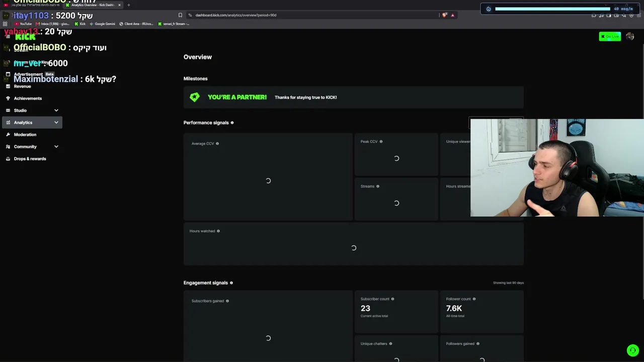
Task: Open the Kick bookmark
Action: (x=80, y=24)
